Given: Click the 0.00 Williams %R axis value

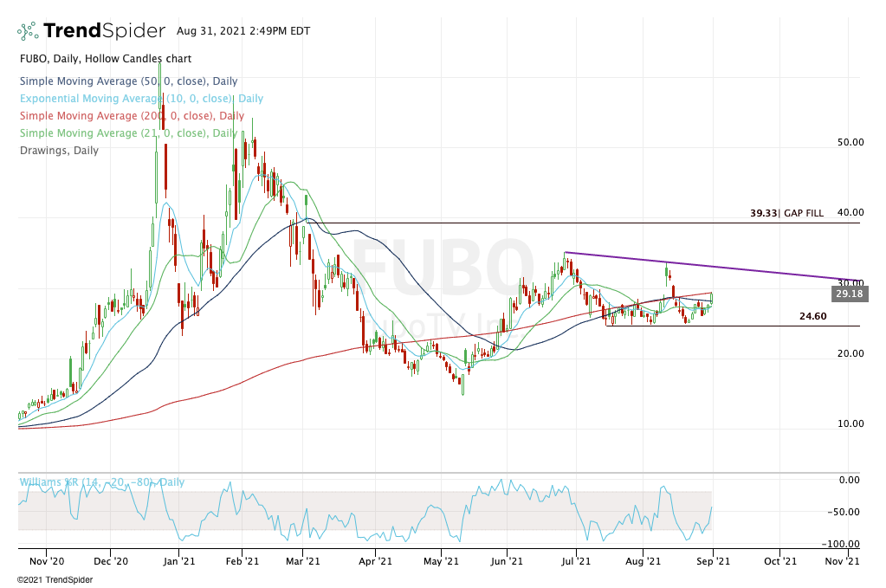Looking at the screenshot, I should 850,480.
